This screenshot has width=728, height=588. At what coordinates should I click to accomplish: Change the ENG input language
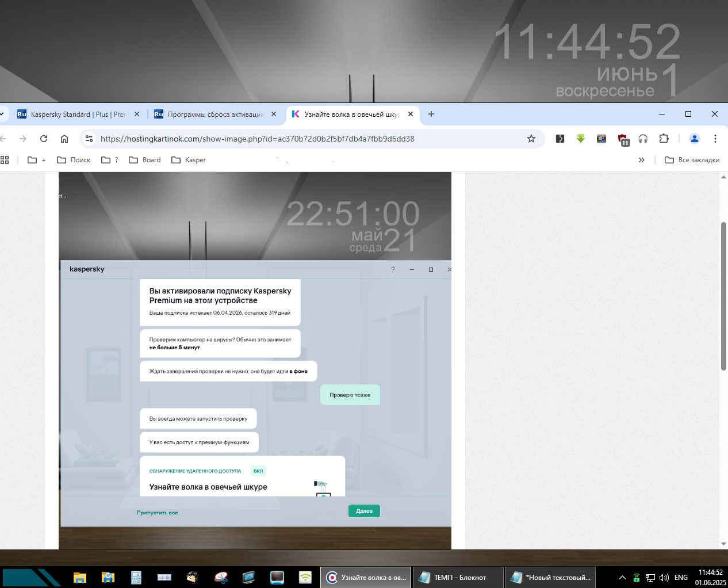681,578
